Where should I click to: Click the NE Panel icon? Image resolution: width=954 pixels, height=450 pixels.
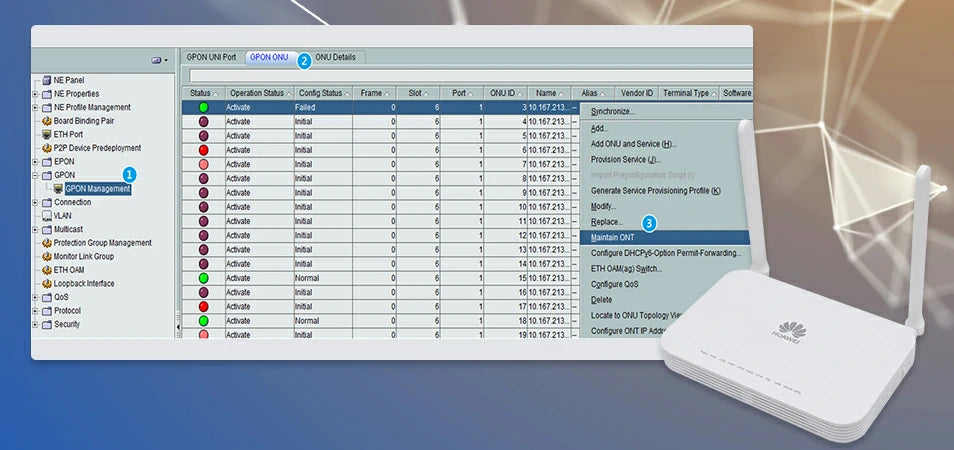[x=46, y=80]
